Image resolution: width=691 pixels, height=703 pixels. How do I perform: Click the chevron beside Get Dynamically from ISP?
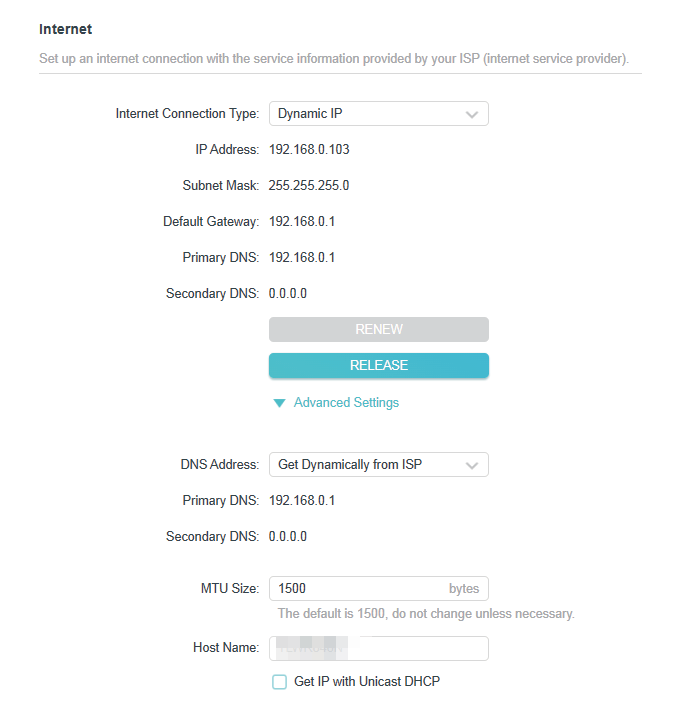click(x=472, y=465)
